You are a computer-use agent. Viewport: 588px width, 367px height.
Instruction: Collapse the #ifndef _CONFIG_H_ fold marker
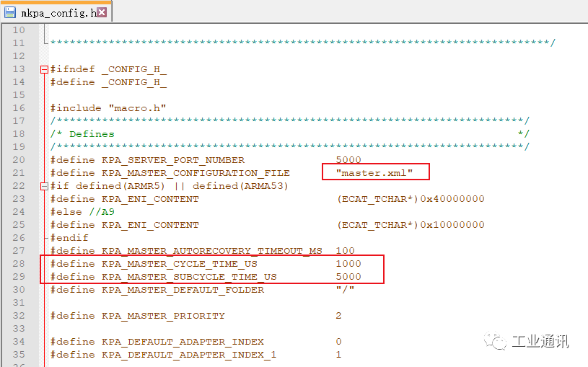[x=44, y=69]
